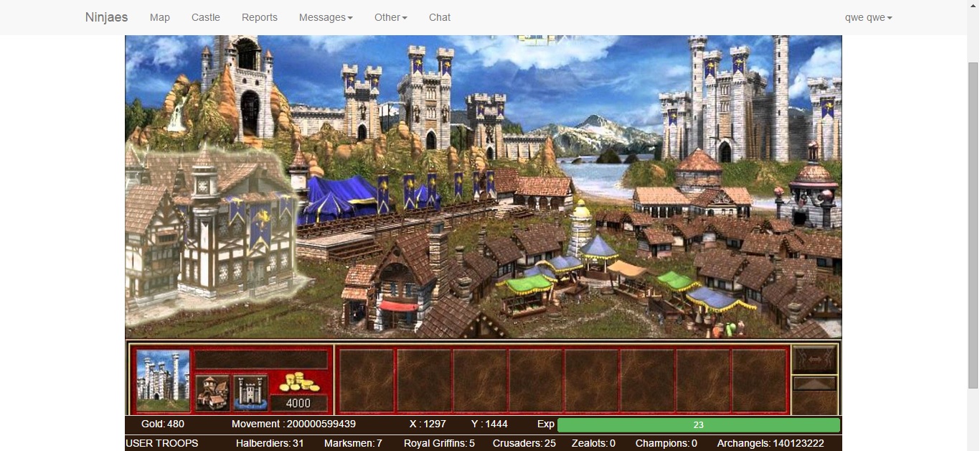This screenshot has height=451, width=980.
Task: Open the Castle page
Action: coord(206,17)
